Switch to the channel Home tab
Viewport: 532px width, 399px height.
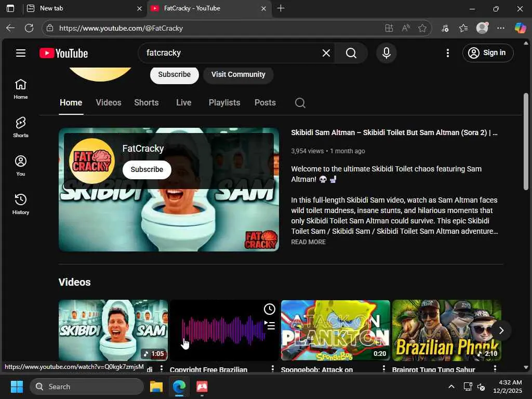coord(71,103)
